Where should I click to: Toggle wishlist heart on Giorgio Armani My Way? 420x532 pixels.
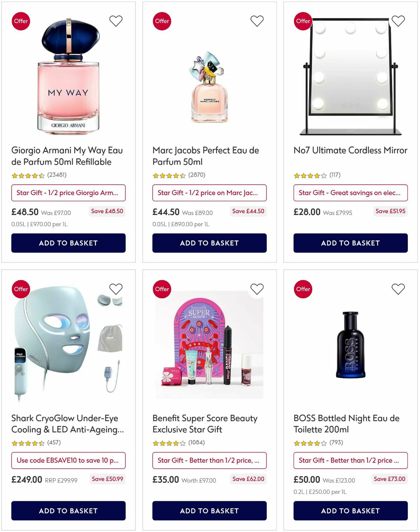coord(116,21)
